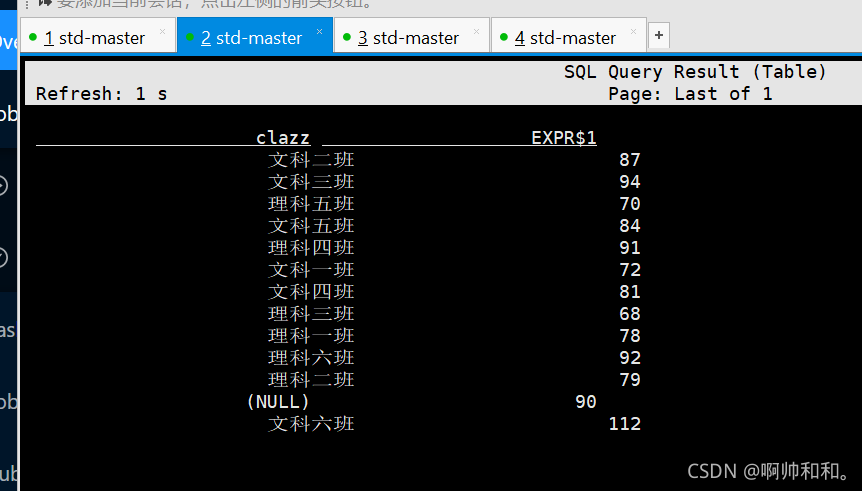Click the Refresh: 1 s status text

click(x=102, y=94)
